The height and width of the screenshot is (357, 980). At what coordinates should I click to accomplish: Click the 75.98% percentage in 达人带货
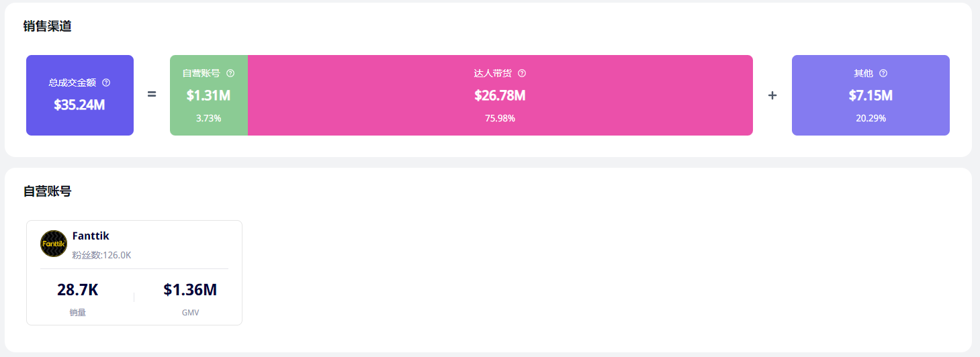click(x=500, y=118)
